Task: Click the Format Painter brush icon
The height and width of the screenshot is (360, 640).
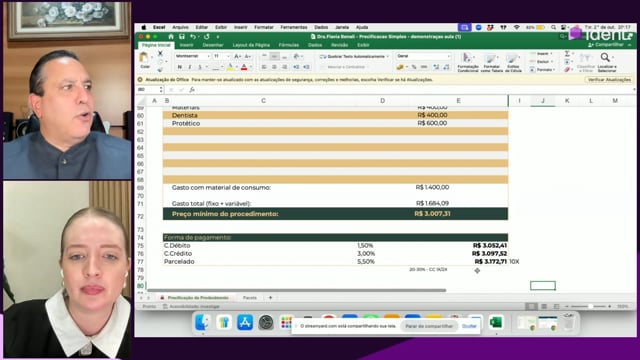Action: 160,70
